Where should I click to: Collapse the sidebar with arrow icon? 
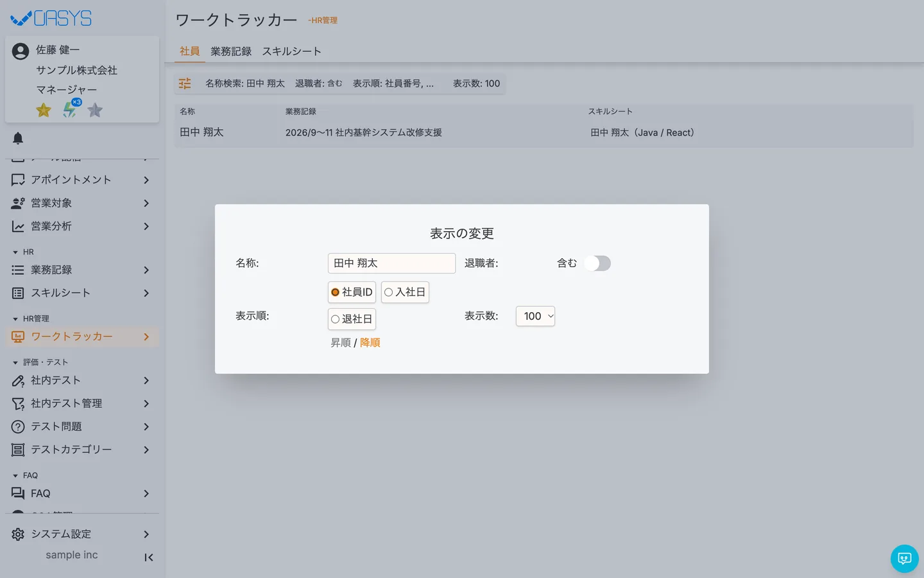(x=148, y=557)
